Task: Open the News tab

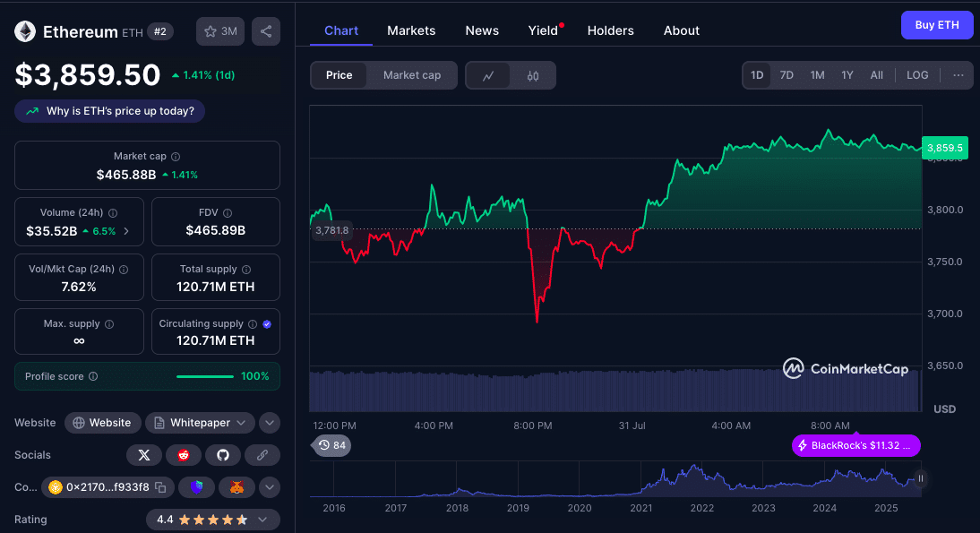Action: (x=482, y=30)
